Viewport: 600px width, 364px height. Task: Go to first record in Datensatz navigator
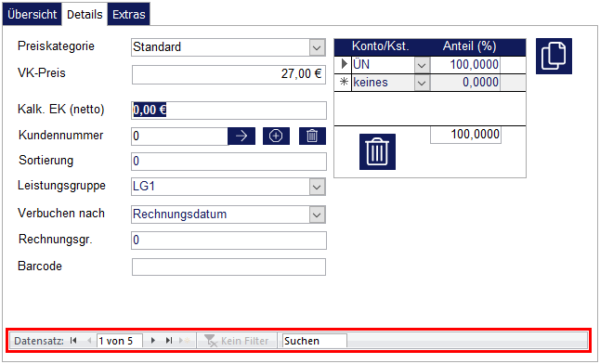pos(73,340)
